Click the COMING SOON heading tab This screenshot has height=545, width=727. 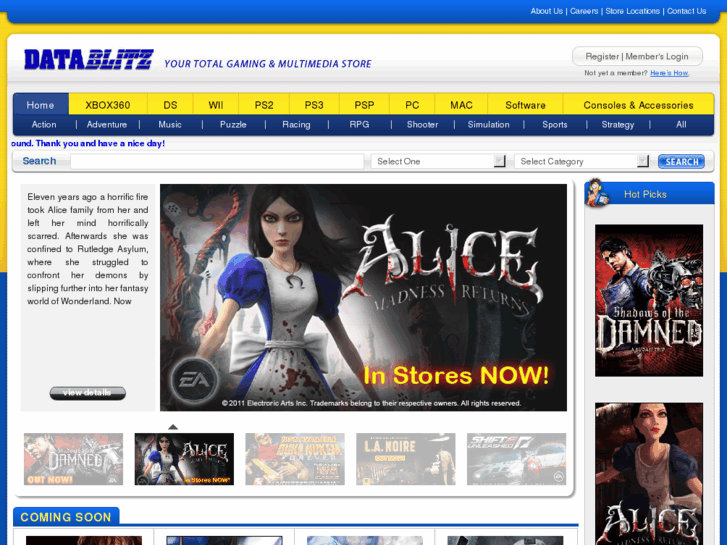click(x=66, y=517)
